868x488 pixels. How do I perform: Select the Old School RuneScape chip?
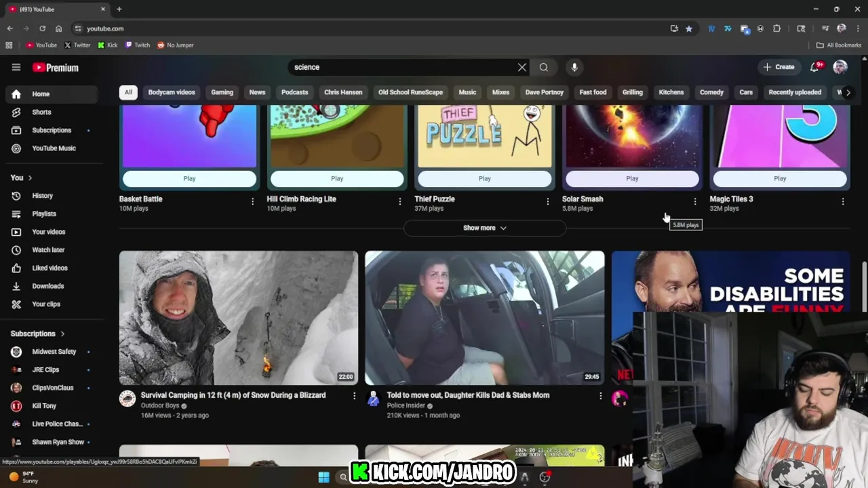410,92
